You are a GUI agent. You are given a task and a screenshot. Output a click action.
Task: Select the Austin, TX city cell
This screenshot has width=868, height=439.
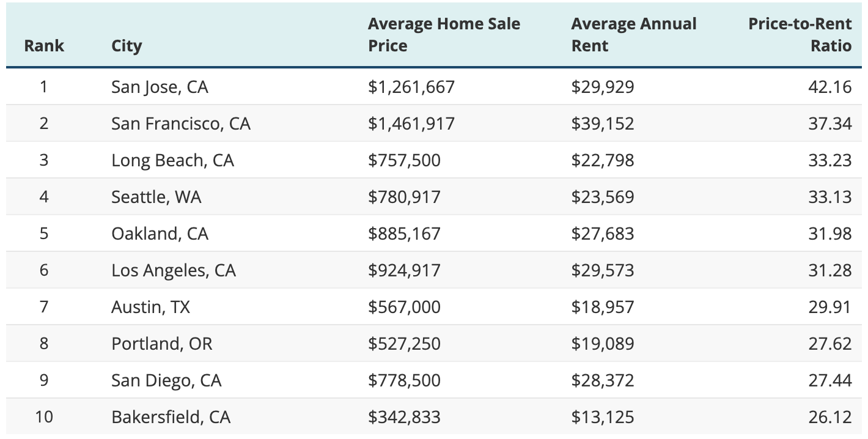(150, 307)
